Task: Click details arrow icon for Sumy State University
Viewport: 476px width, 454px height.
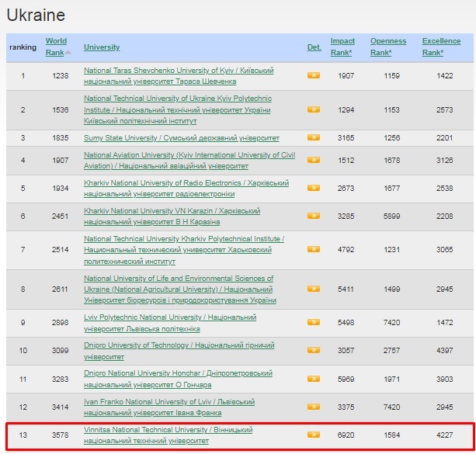Action: tap(313, 137)
